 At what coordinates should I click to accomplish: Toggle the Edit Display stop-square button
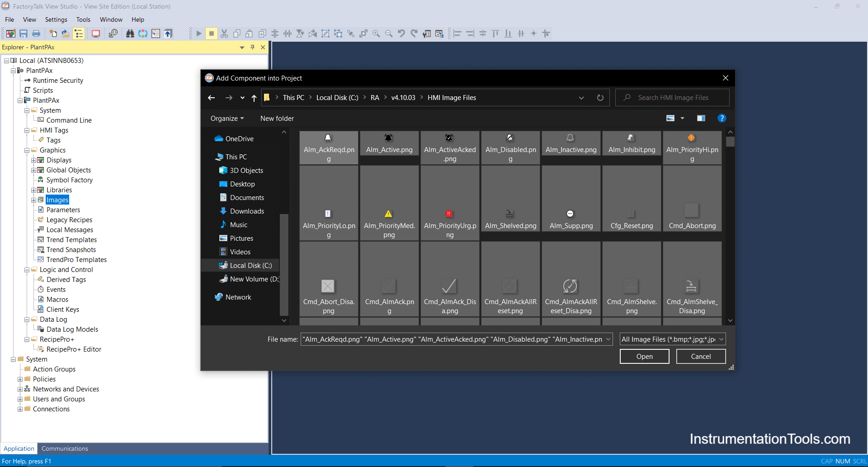211,33
